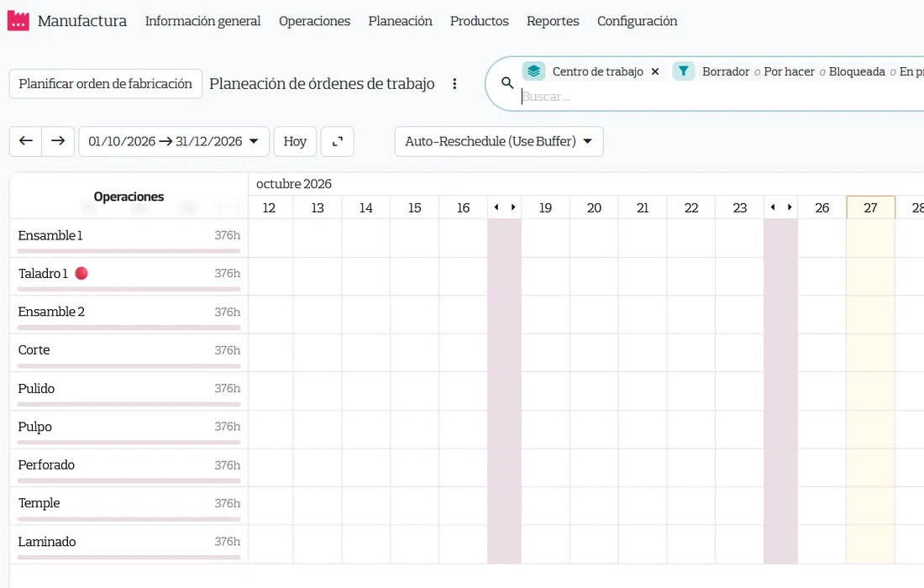Open the Operaciones menu

tap(315, 21)
